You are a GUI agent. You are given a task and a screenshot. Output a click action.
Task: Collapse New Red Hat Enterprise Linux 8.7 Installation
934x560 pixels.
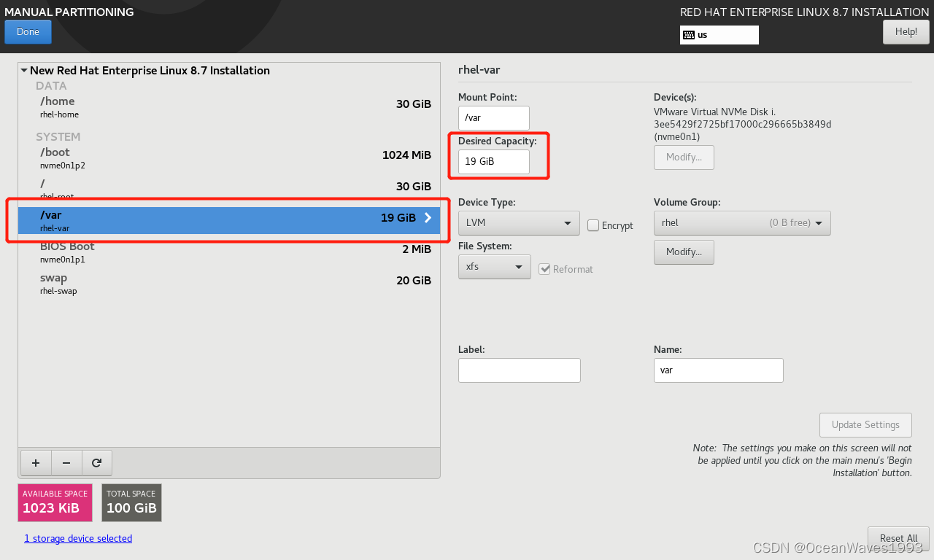tap(24, 71)
